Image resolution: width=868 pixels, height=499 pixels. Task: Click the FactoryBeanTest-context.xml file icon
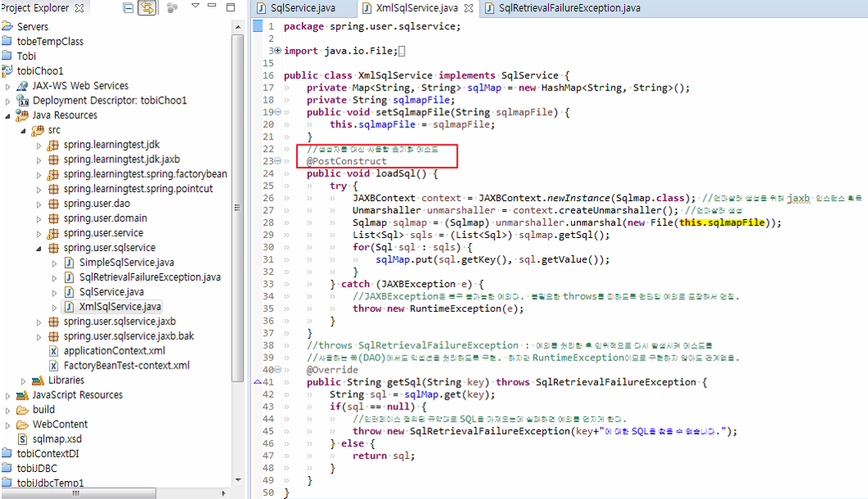(x=53, y=365)
